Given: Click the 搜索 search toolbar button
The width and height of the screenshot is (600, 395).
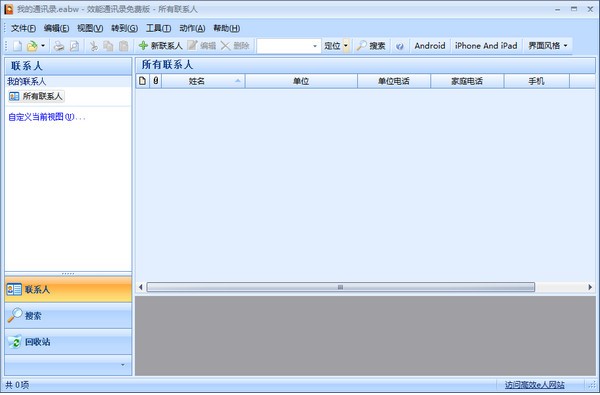Looking at the screenshot, I should tap(371, 46).
